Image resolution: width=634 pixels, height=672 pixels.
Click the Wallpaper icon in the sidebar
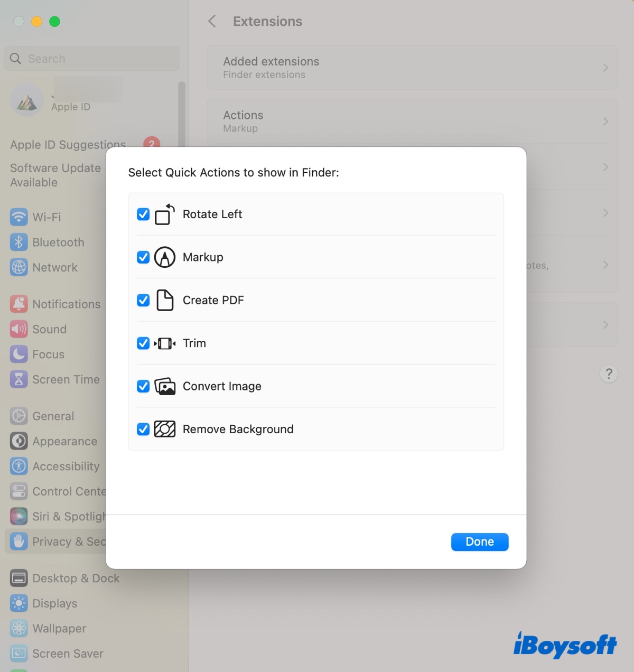[18, 628]
